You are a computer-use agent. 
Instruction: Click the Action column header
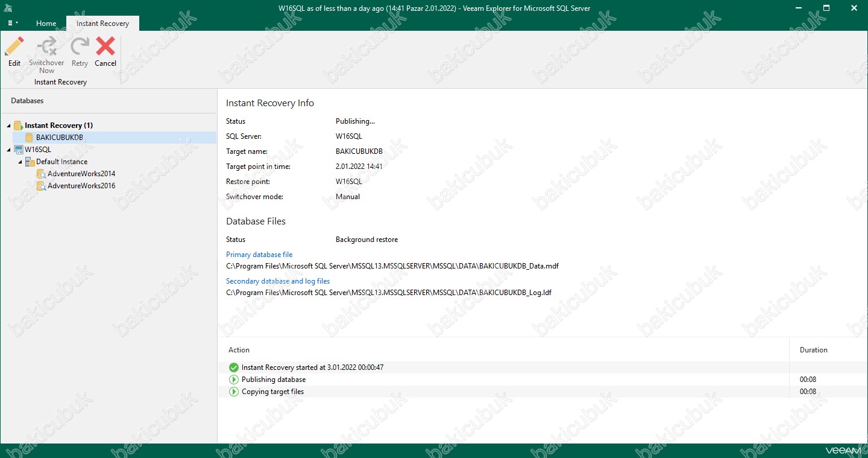pos(239,350)
